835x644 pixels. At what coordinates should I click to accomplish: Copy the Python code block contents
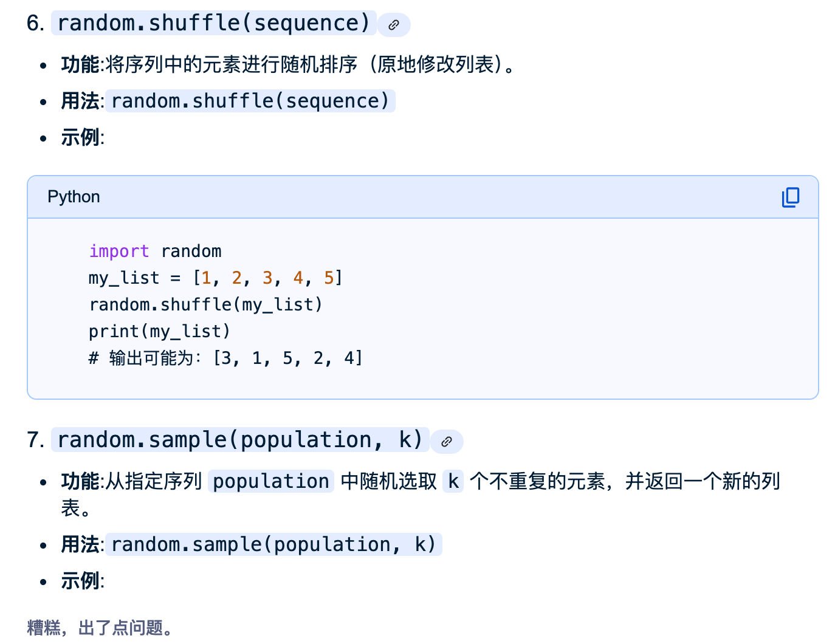[x=791, y=197]
